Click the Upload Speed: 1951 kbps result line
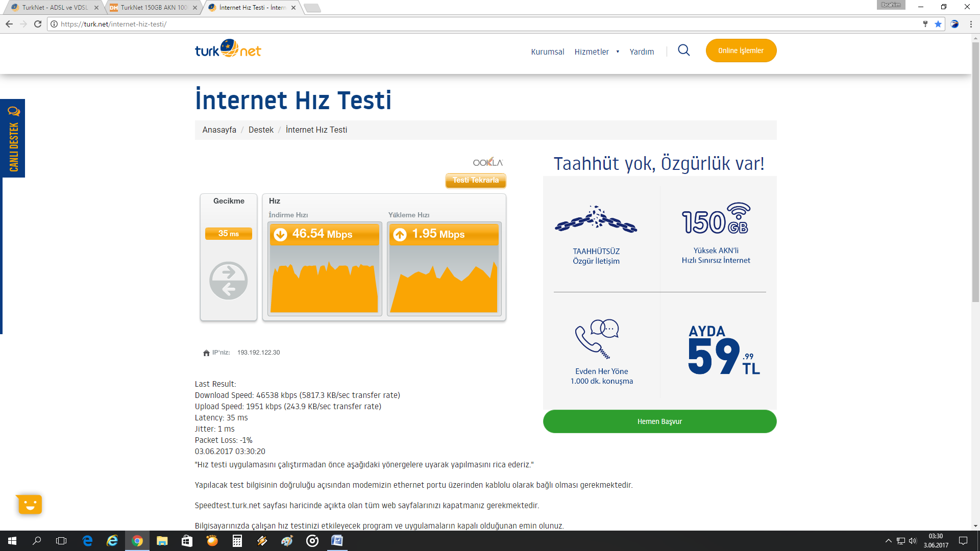The width and height of the screenshot is (980, 551). click(288, 407)
